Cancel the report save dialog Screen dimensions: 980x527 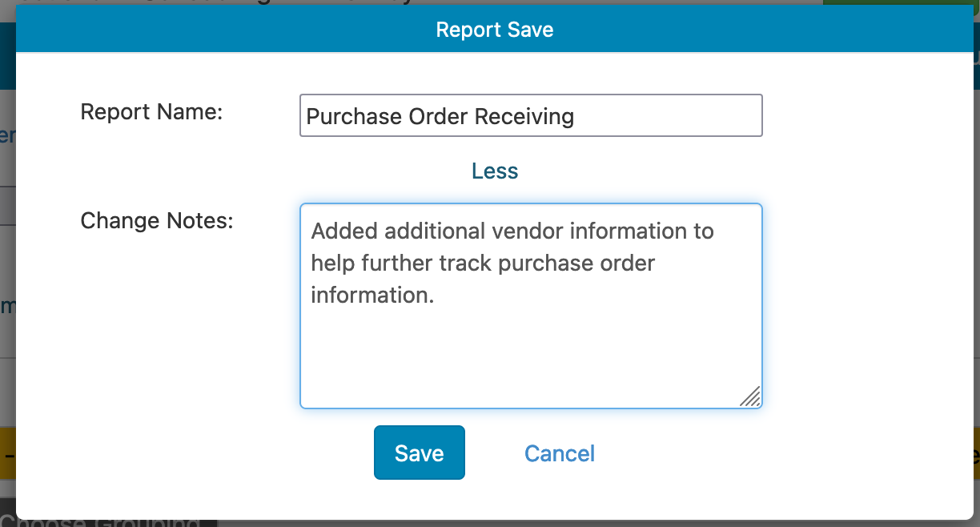(559, 453)
